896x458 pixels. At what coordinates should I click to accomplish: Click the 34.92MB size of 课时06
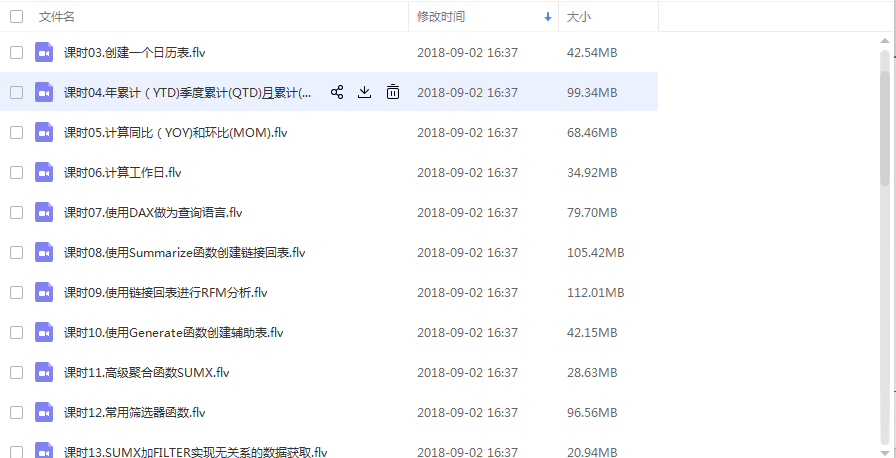pos(592,172)
